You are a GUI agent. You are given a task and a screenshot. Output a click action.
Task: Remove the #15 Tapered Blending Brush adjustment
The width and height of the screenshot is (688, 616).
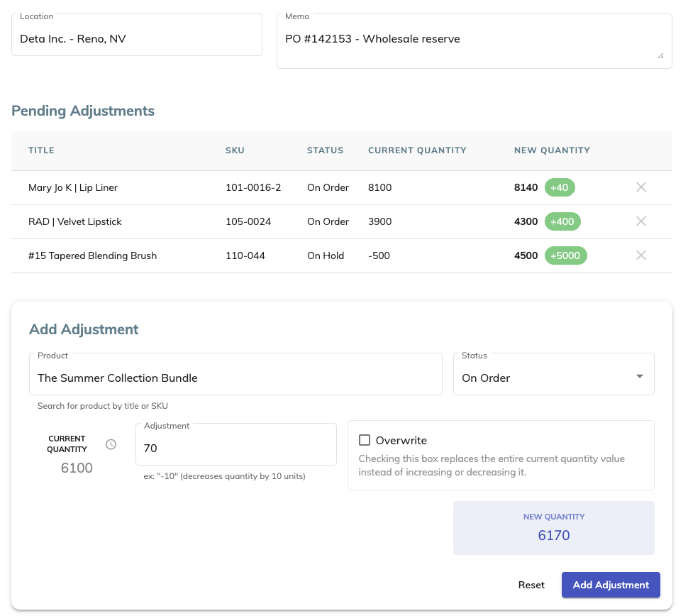click(640, 255)
